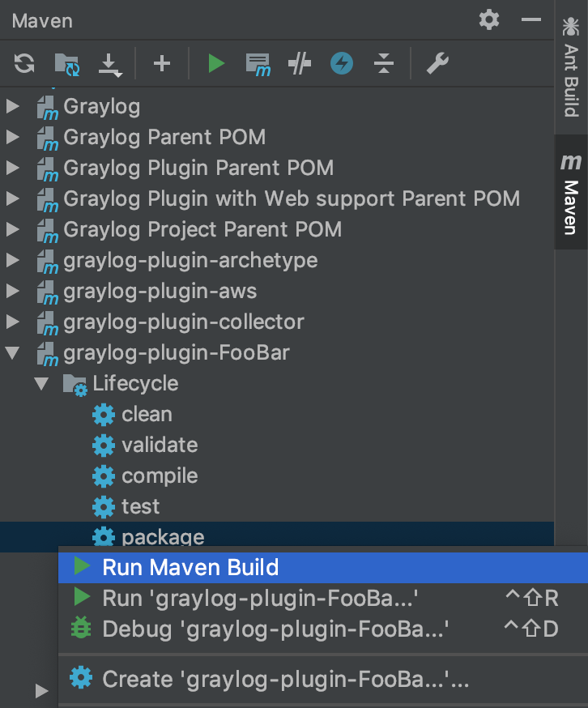Expand collapsed node behind context menu

click(41, 690)
